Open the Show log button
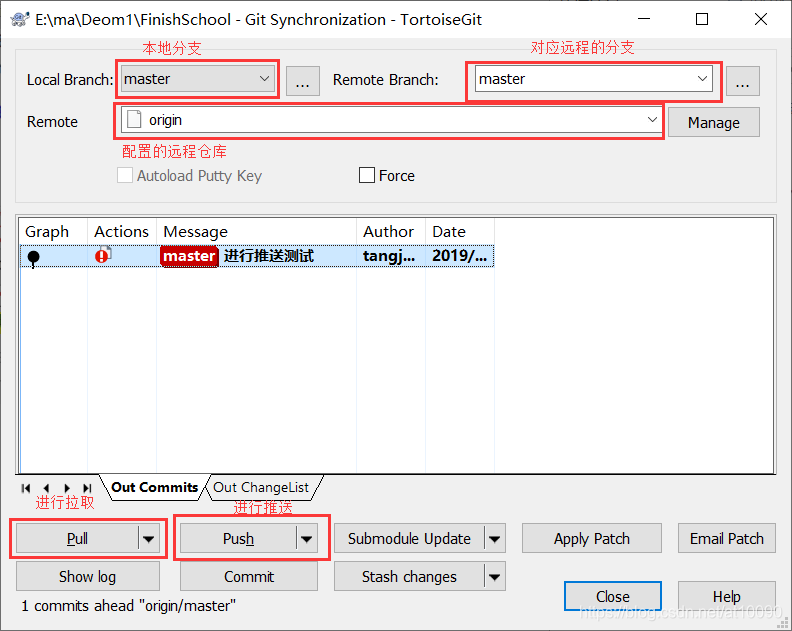 click(88, 576)
